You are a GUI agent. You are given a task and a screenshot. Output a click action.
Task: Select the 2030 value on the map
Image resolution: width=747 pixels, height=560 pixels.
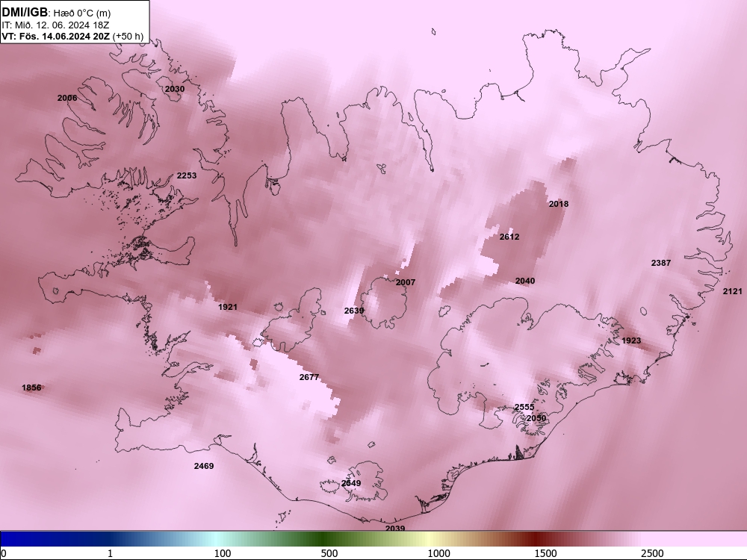pyautogui.click(x=175, y=89)
